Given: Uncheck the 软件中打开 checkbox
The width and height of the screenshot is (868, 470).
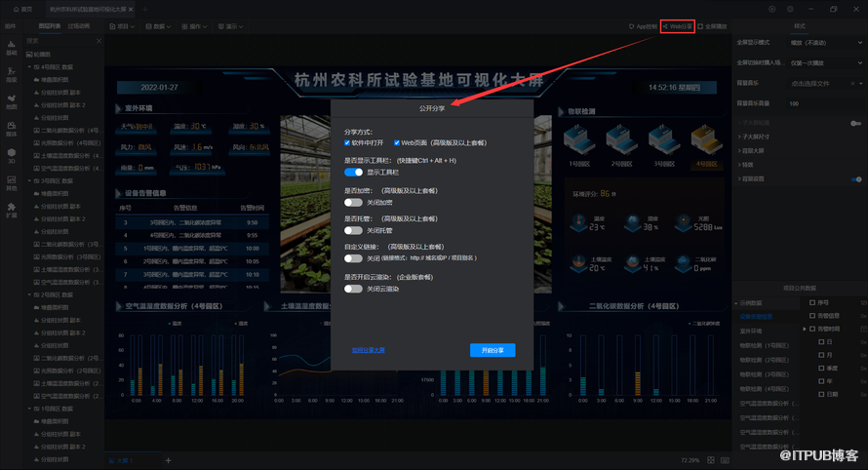Looking at the screenshot, I should coord(348,142).
